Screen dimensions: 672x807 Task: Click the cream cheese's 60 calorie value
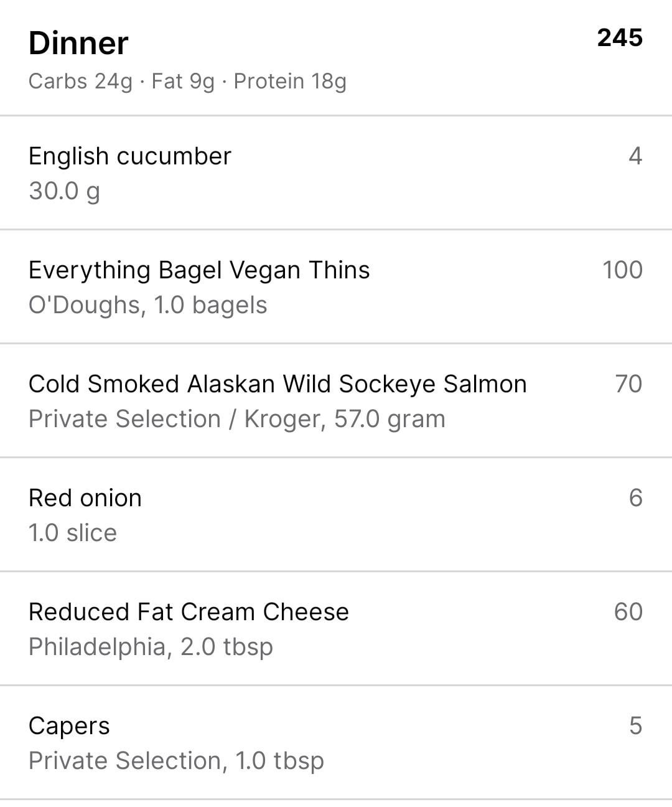click(x=628, y=612)
